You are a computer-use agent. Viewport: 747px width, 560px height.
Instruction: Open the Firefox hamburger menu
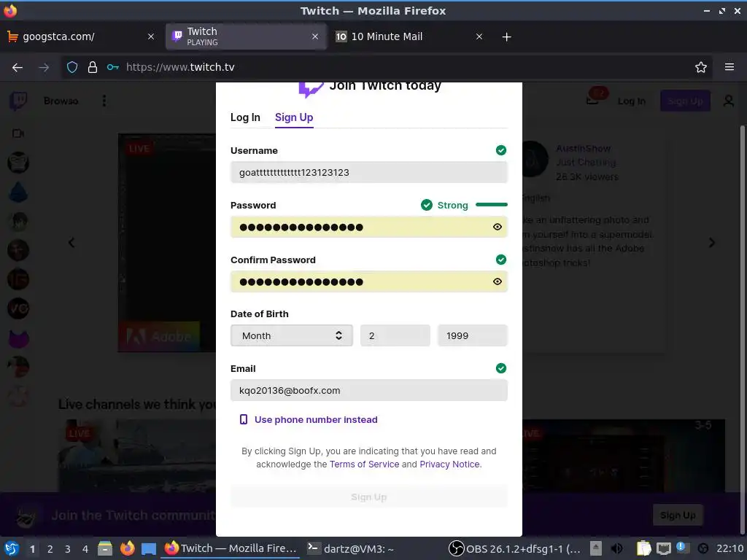[729, 67]
